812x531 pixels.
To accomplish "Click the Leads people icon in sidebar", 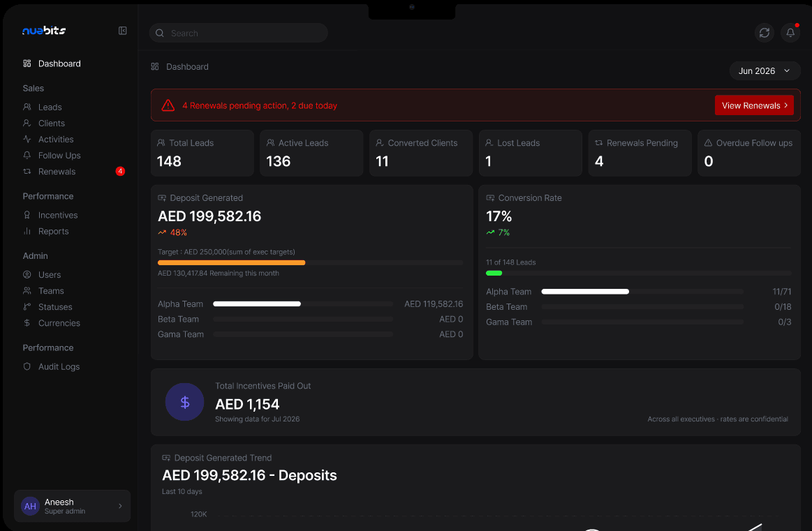I will tap(27, 107).
